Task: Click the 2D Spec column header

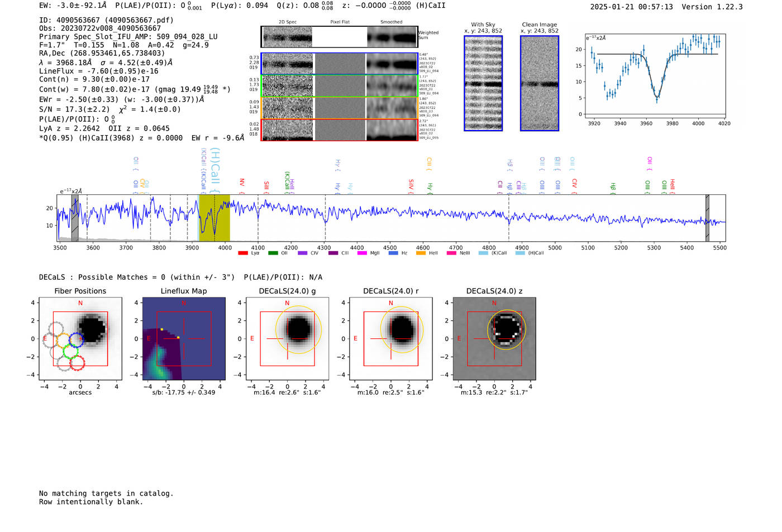Action: point(288,22)
